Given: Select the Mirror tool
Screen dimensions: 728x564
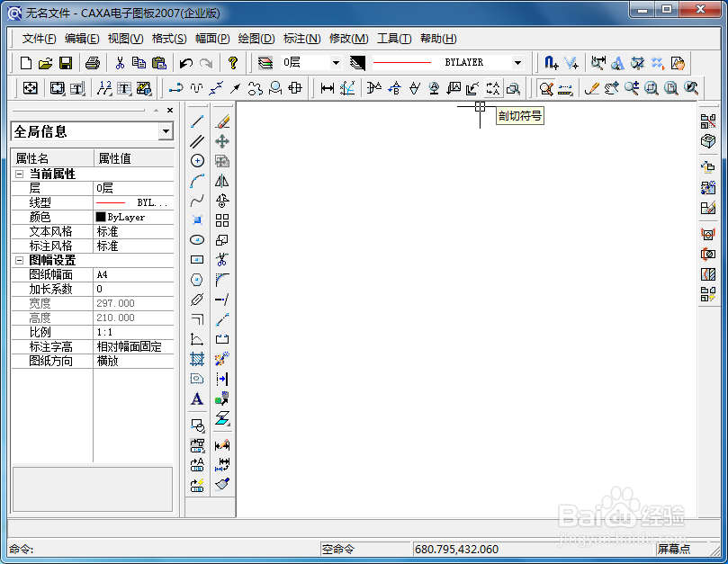Looking at the screenshot, I should pyautogui.click(x=222, y=181).
